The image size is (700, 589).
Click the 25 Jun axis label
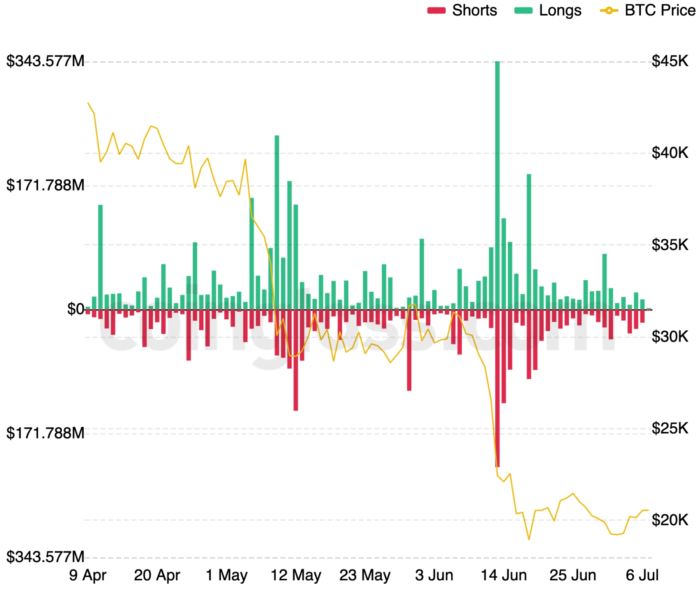573,575
